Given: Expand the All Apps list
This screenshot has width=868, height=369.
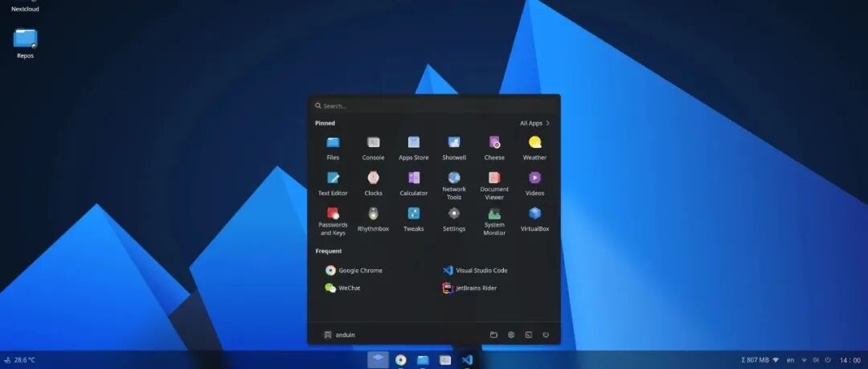Looking at the screenshot, I should tap(534, 123).
